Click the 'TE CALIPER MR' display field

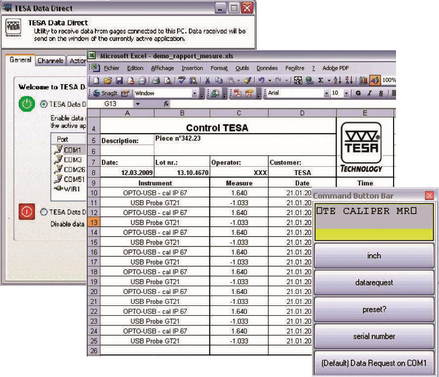(x=374, y=222)
